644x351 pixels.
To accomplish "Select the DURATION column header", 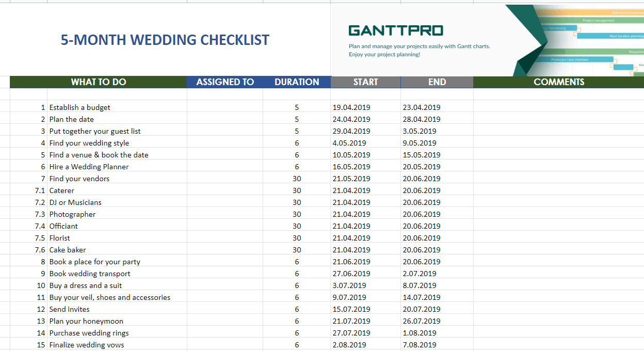I will click(x=297, y=82).
